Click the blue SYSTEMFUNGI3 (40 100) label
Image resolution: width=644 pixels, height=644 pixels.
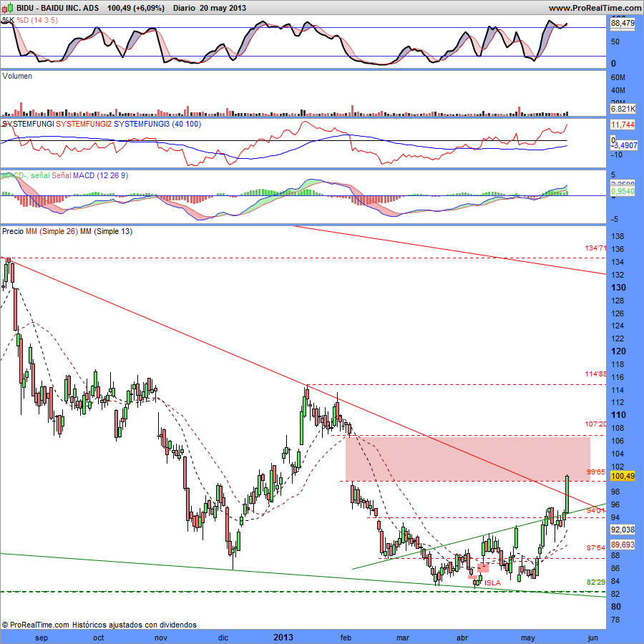coord(157,124)
